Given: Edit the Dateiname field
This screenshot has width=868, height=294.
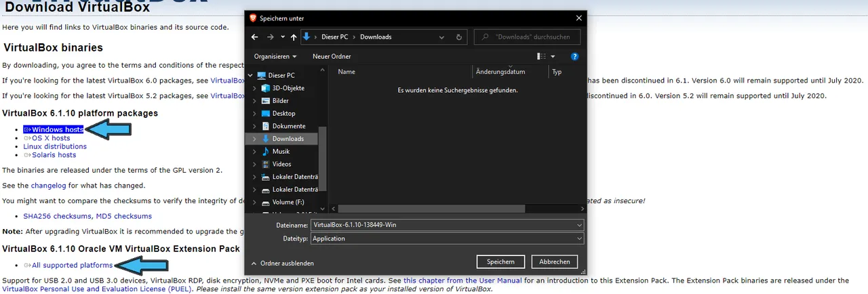Looking at the screenshot, I should coord(443,225).
